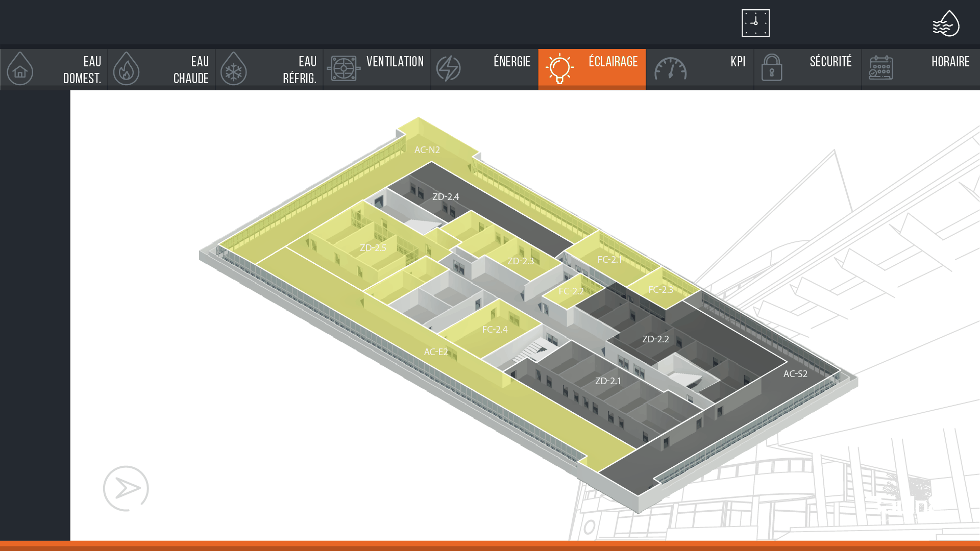Switch to the Horaire tab
The width and height of the screenshot is (980, 551).
[920, 69]
